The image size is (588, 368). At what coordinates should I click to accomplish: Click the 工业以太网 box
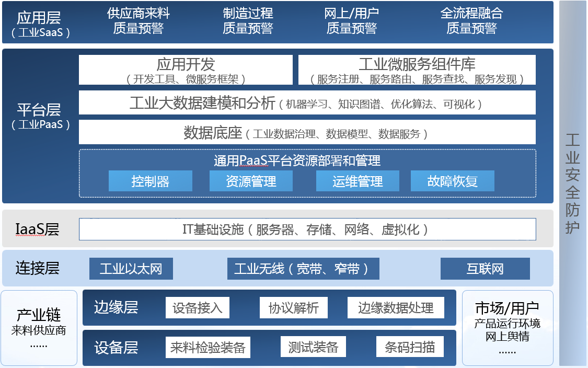pos(131,269)
